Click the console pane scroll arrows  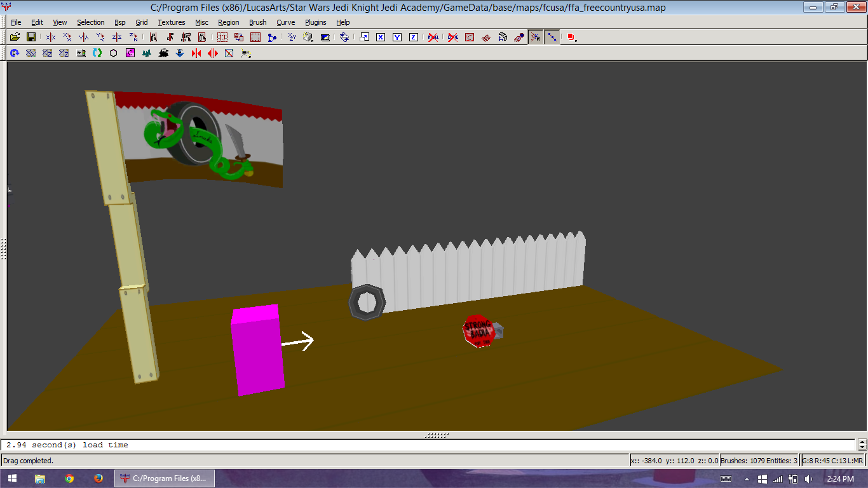click(x=862, y=445)
